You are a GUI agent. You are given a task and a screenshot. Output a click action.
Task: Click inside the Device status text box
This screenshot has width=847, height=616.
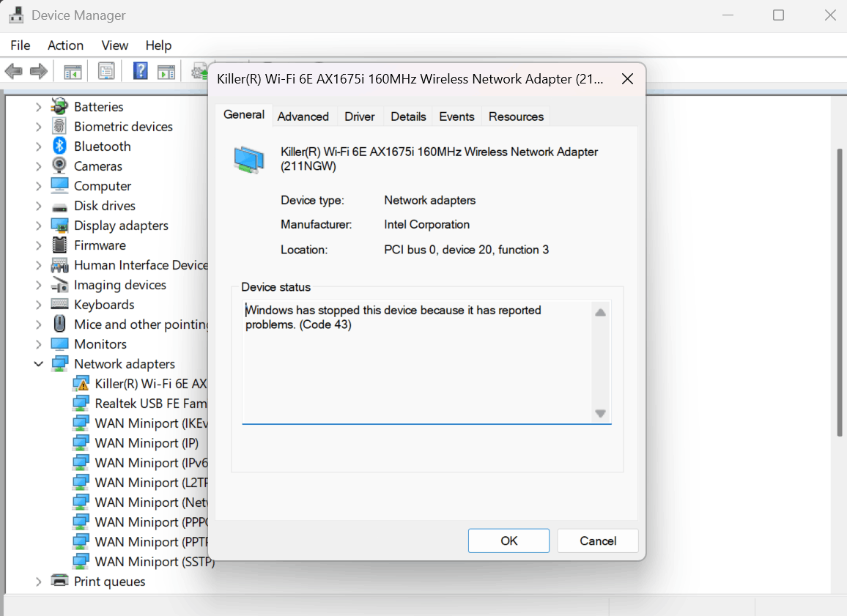(x=417, y=362)
